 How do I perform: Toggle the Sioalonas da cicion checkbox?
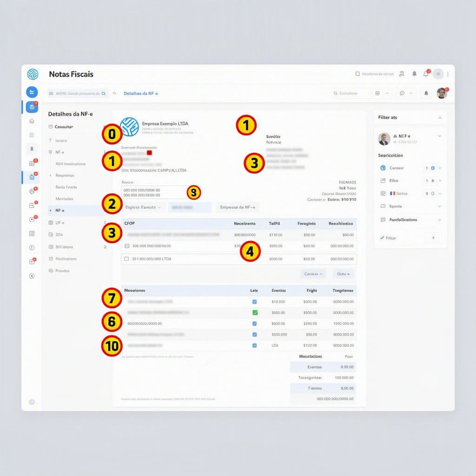(x=357, y=74)
